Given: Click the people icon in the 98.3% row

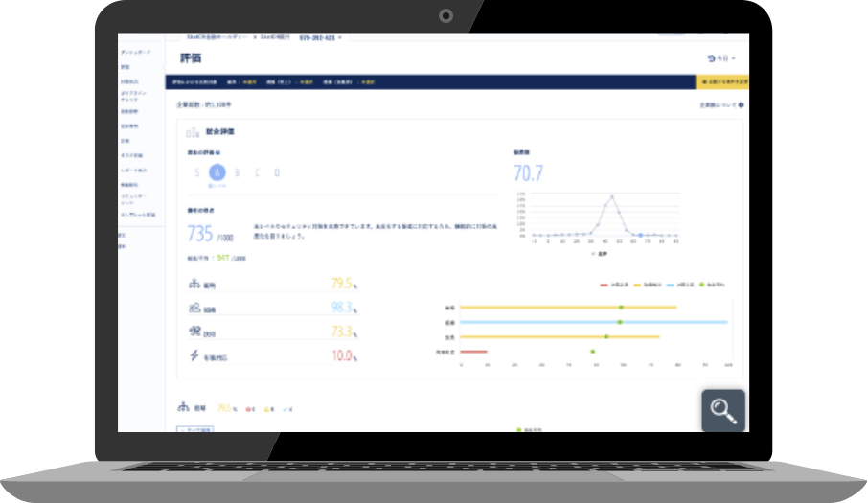Looking at the screenshot, I should 194,309.
